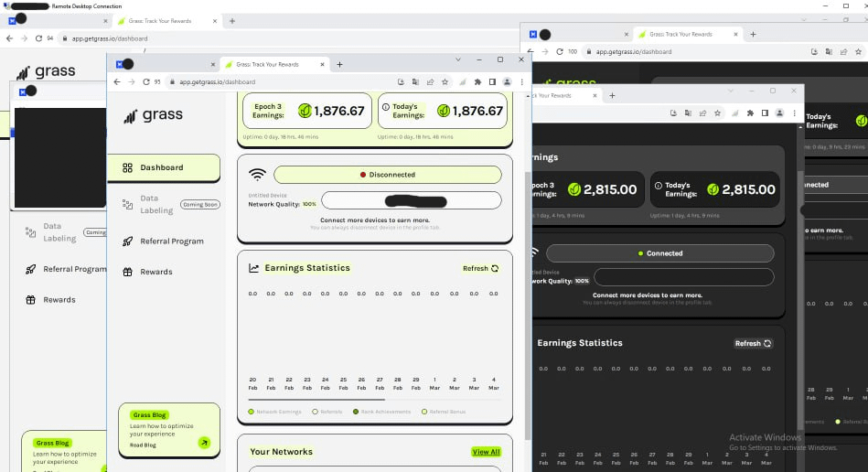Click the chart's horizontal scrollbar in center window
The height and width of the screenshot is (472, 868).
(x=316, y=399)
